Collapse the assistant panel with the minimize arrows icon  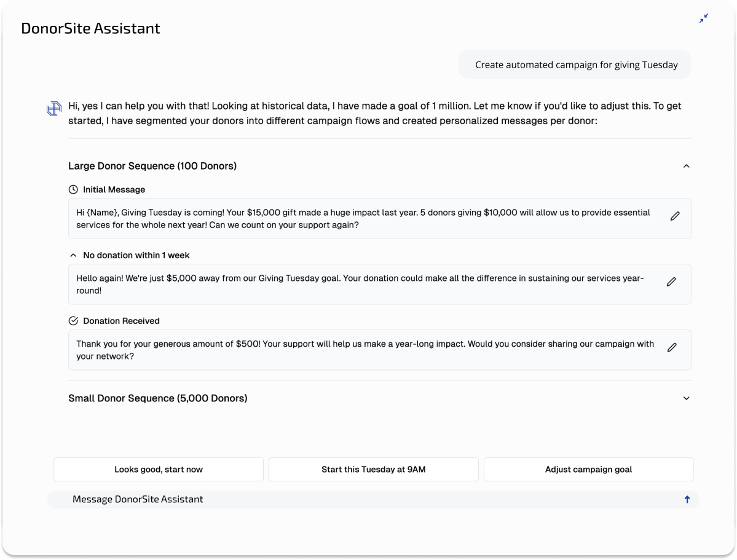704,18
